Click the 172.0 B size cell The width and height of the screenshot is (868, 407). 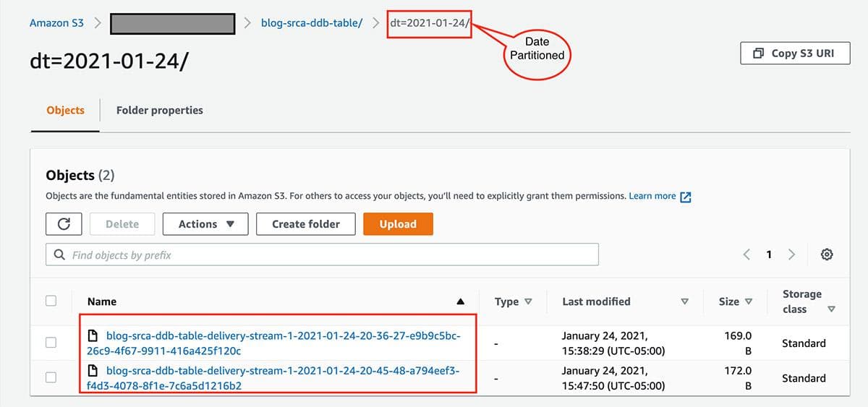click(738, 378)
